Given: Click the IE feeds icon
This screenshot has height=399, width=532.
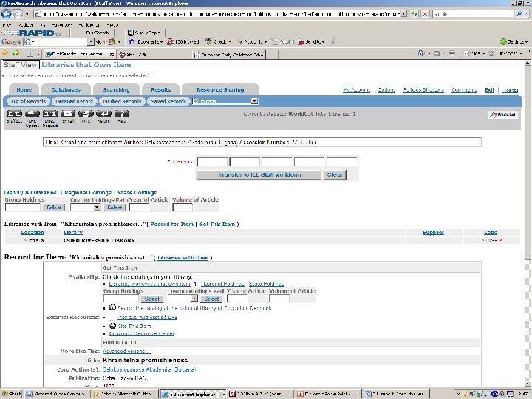Looking at the screenshot, I should pos(437,53).
